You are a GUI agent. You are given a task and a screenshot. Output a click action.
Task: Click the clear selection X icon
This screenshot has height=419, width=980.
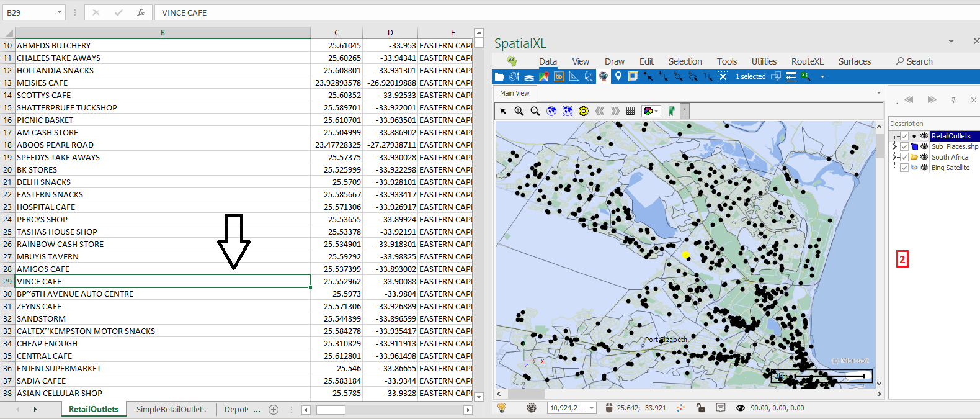(722, 76)
